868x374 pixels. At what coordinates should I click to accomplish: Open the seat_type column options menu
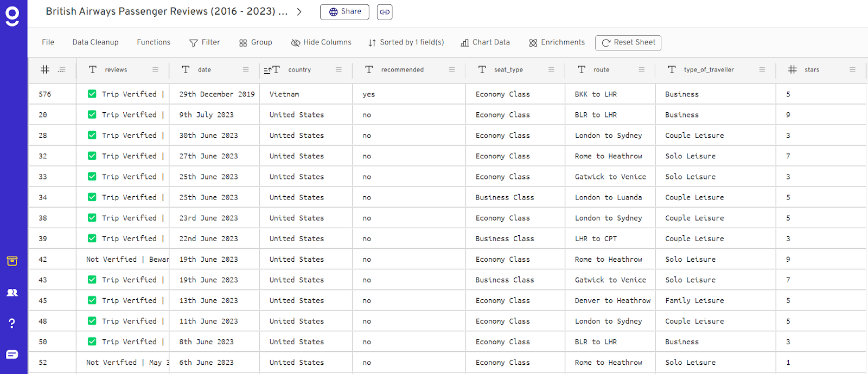coord(551,70)
